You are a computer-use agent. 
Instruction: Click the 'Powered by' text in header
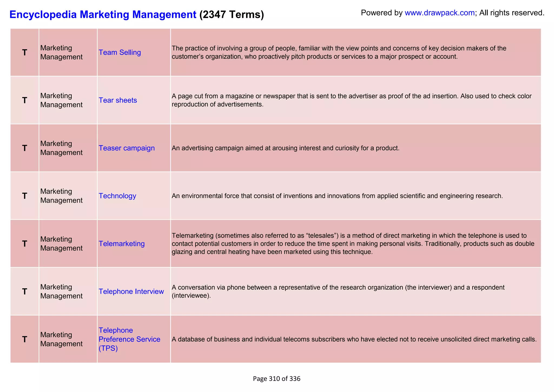382,13
